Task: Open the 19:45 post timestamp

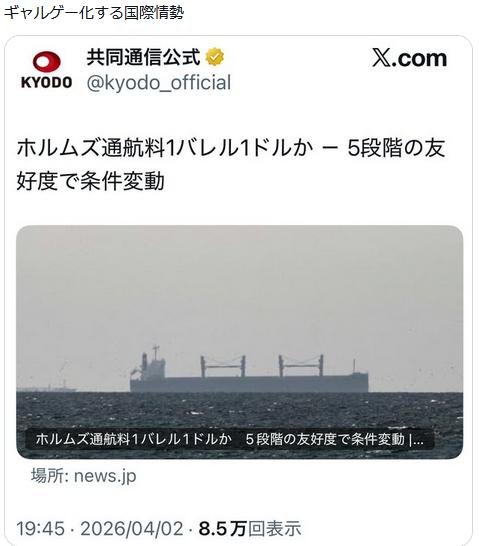Action: (40, 529)
